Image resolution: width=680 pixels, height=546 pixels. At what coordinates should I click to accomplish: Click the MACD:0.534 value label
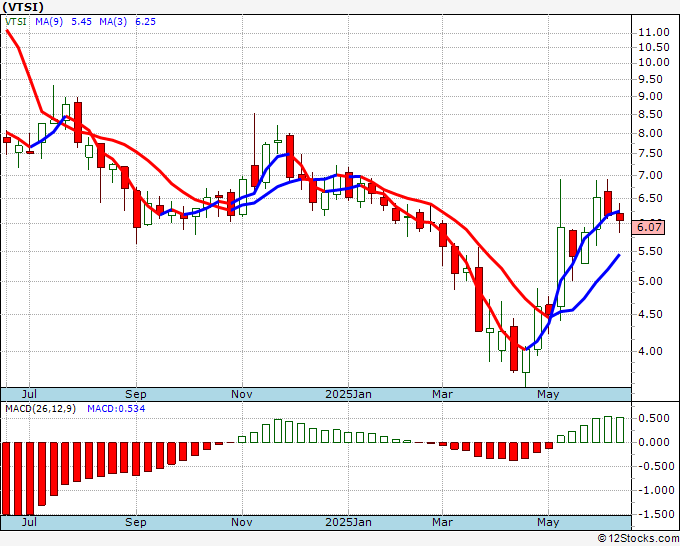(x=116, y=409)
